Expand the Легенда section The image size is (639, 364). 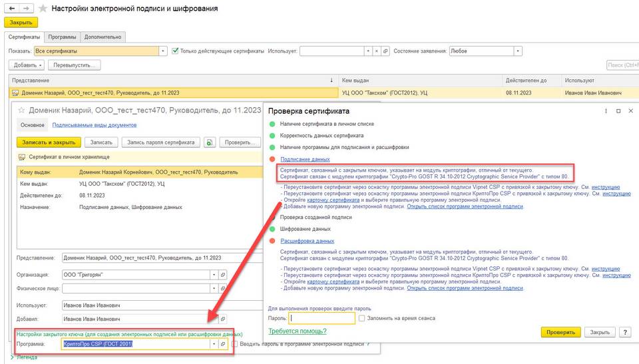click(24, 357)
